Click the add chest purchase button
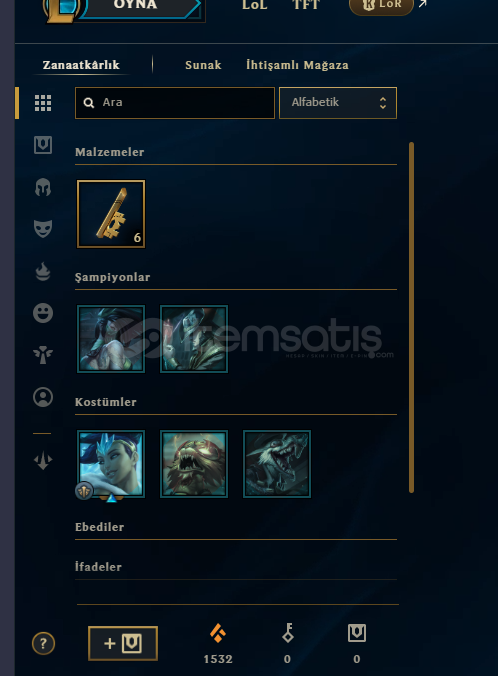Screen dimensions: 498x676 (x=123, y=643)
